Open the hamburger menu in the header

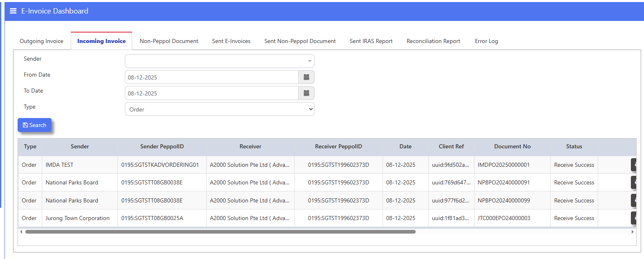[13, 11]
